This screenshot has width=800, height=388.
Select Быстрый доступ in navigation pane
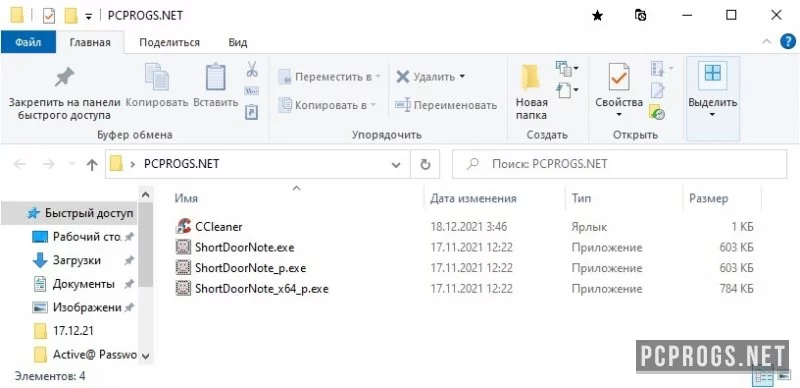click(x=69, y=213)
